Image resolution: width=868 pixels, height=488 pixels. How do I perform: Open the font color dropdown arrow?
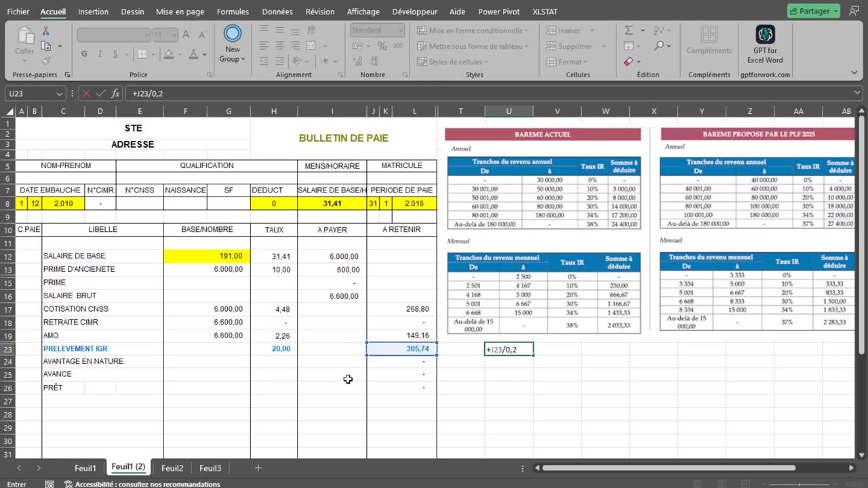(x=203, y=54)
